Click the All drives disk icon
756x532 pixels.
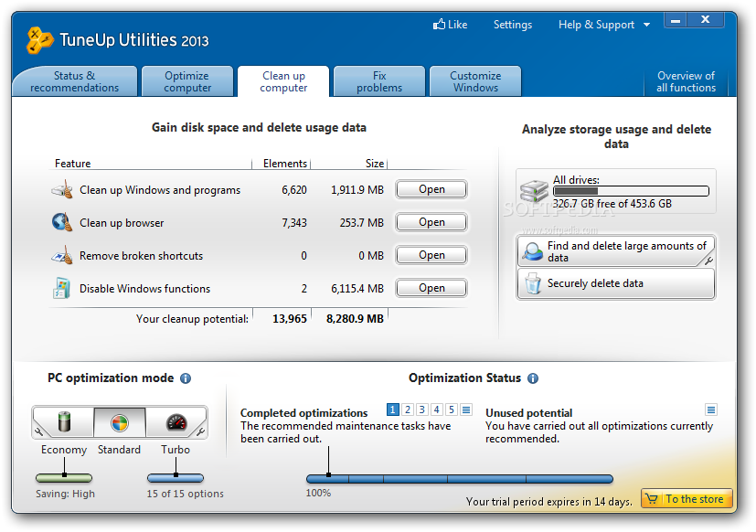pos(534,191)
